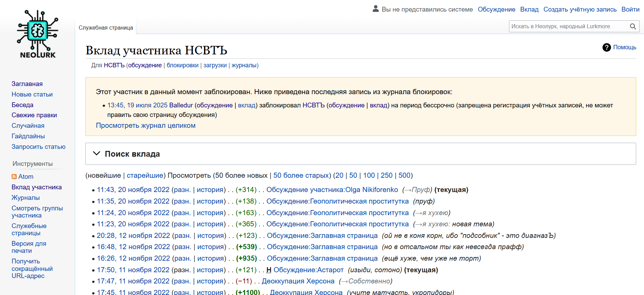This screenshot has width=644, height=295.
Task: Open Balledur user page link
Action: click(x=181, y=105)
